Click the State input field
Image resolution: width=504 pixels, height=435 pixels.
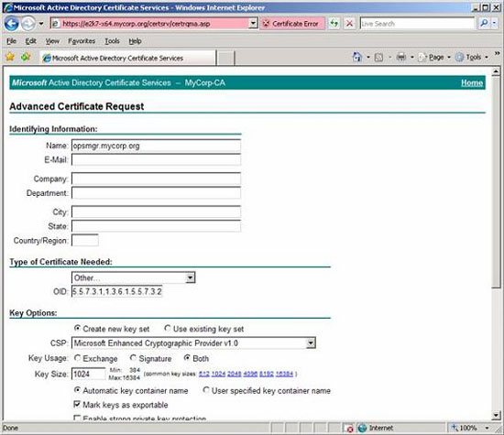(x=156, y=226)
